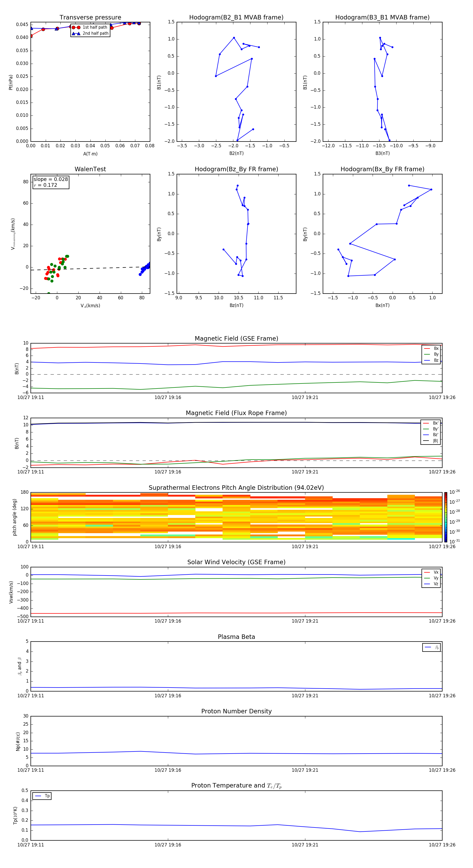The image size is (473, 868).
Task: Click the 'Vx' legend entry
Action: pos(431,572)
